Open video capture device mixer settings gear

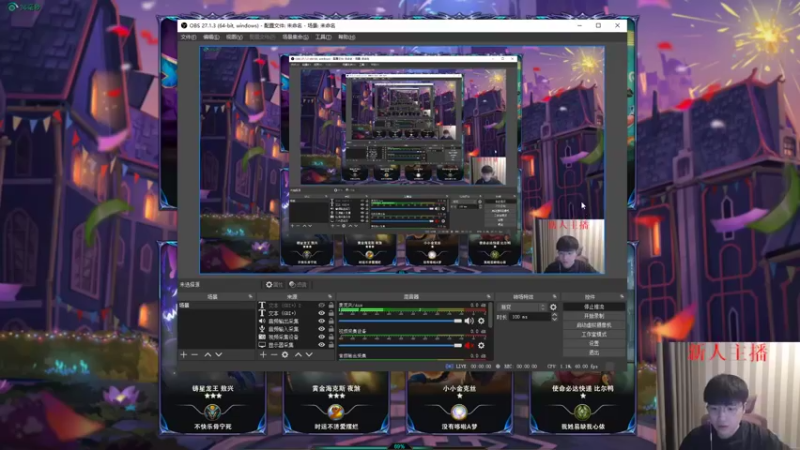coord(481,345)
